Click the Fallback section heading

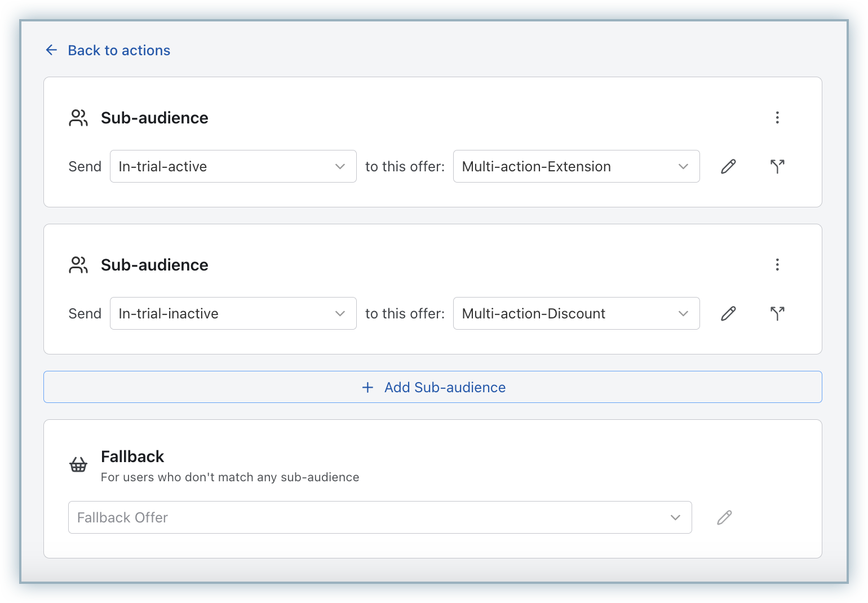pos(132,456)
